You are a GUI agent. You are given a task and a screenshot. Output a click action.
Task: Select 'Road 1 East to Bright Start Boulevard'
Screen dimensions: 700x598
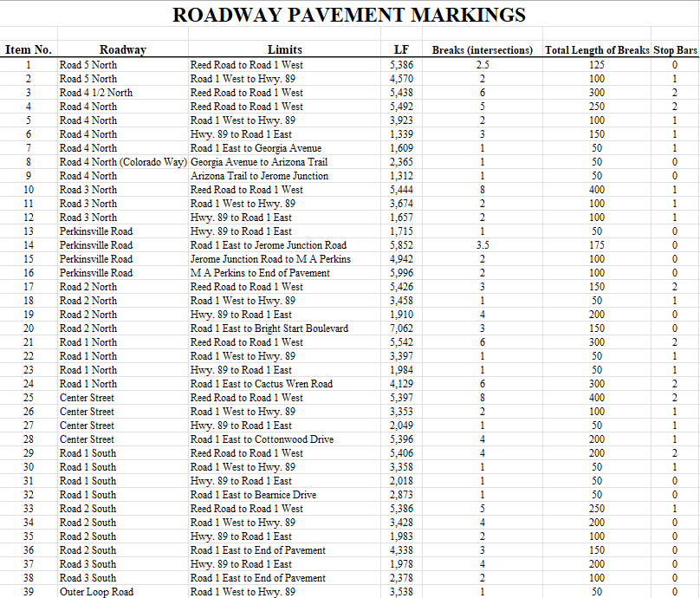click(269, 328)
